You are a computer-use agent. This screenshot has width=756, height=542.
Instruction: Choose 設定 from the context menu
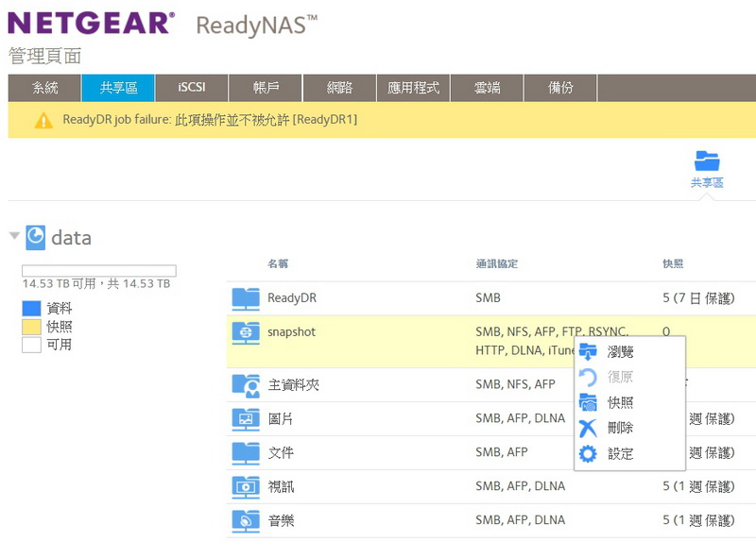(620, 453)
